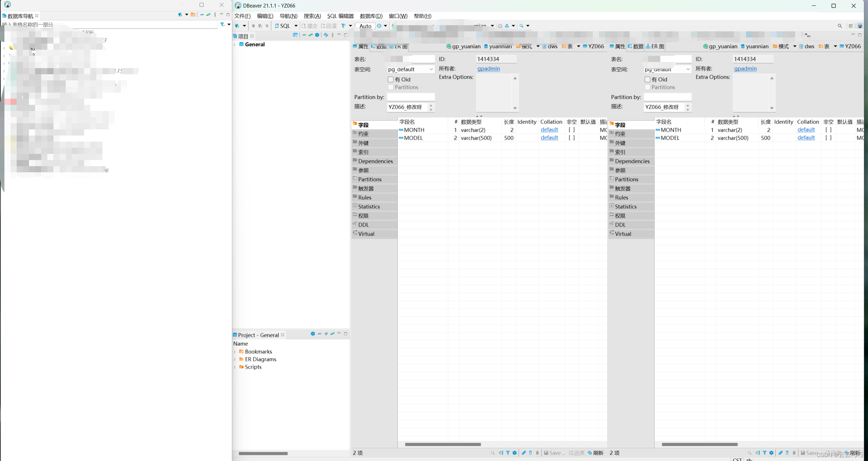Expand the Bookmarks folder
The width and height of the screenshot is (868, 461).
[235, 352]
